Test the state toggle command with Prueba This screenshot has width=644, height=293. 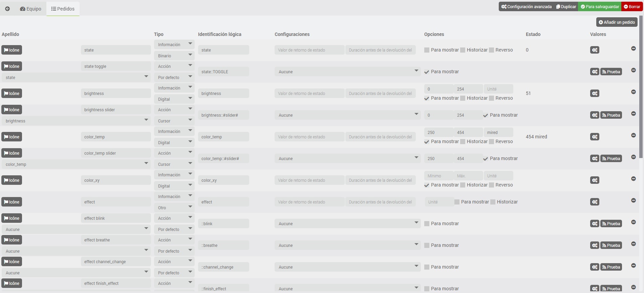[611, 72]
